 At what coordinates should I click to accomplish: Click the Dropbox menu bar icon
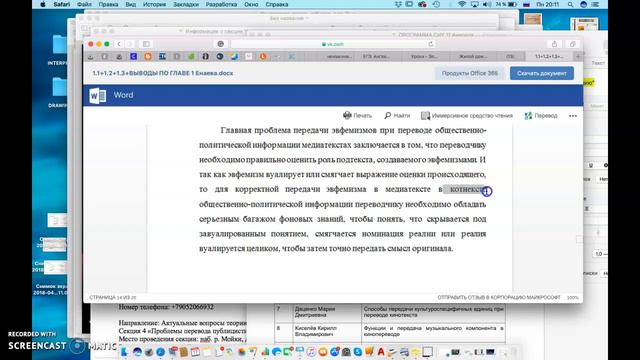pyautogui.click(x=398, y=4)
